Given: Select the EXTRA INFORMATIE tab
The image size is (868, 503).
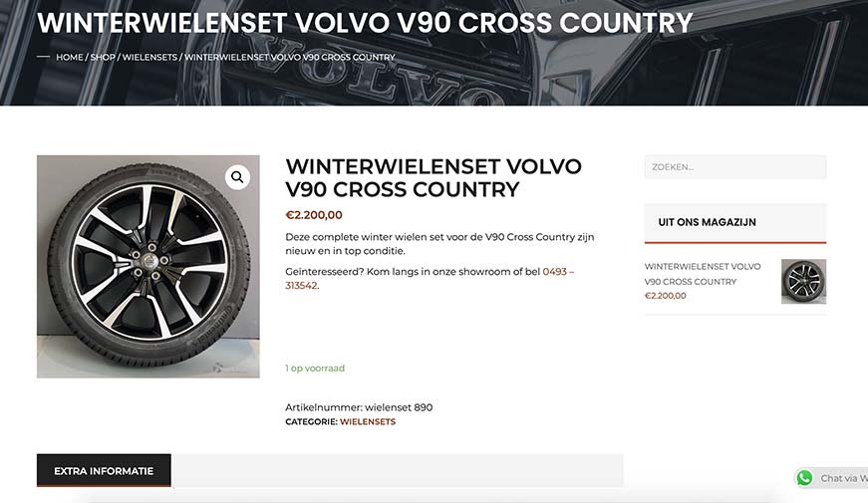Looking at the screenshot, I should tap(104, 471).
